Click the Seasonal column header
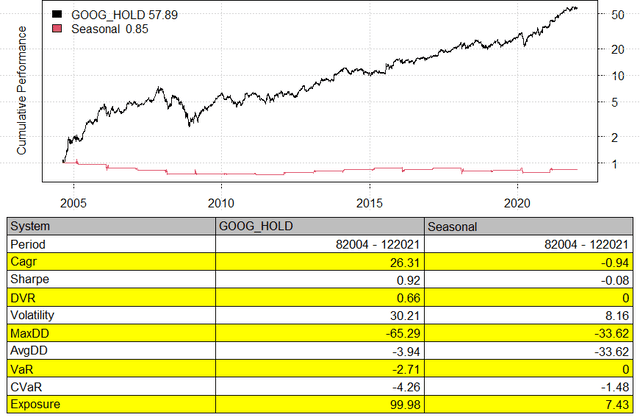The height and width of the screenshot is (420, 640). 529,226
